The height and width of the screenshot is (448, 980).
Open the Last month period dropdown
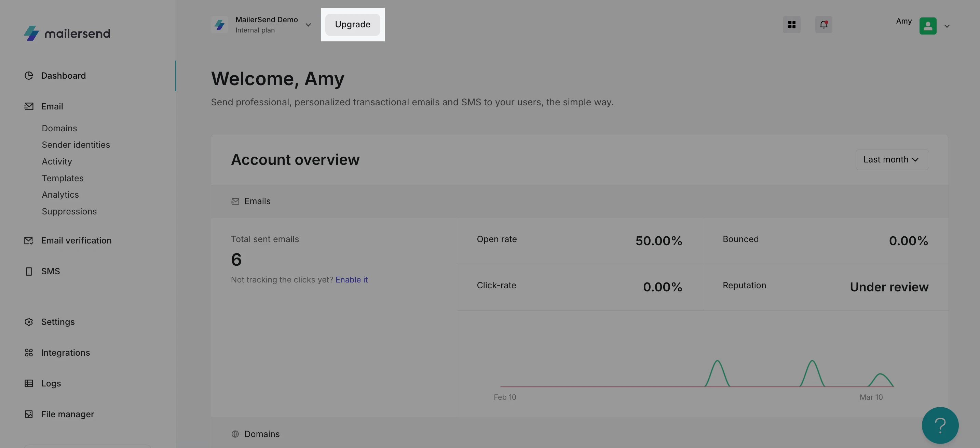pos(891,159)
